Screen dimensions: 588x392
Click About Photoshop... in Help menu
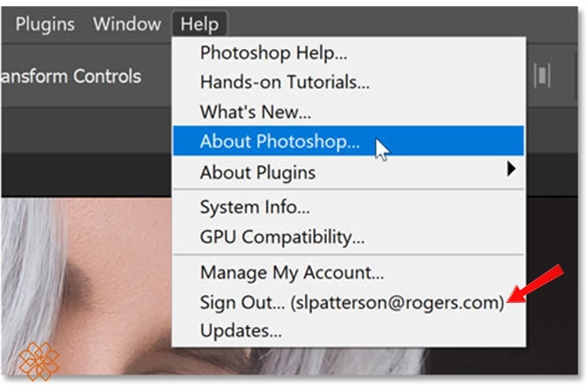[348, 141]
